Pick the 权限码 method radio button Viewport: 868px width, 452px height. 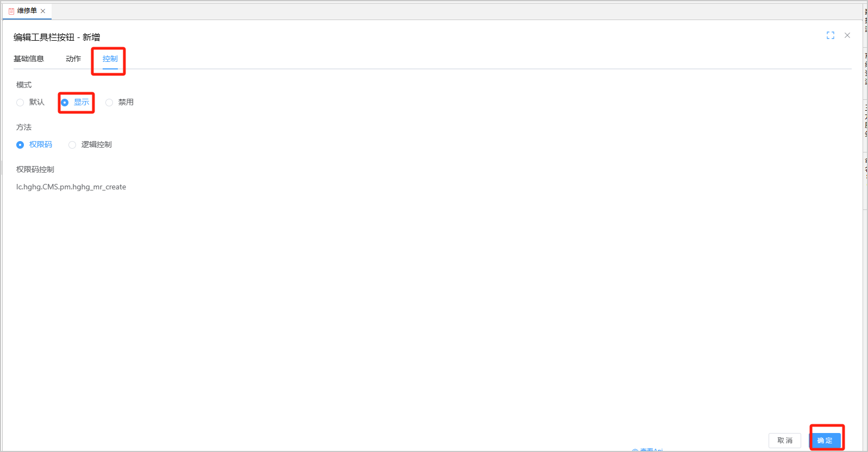click(x=20, y=145)
